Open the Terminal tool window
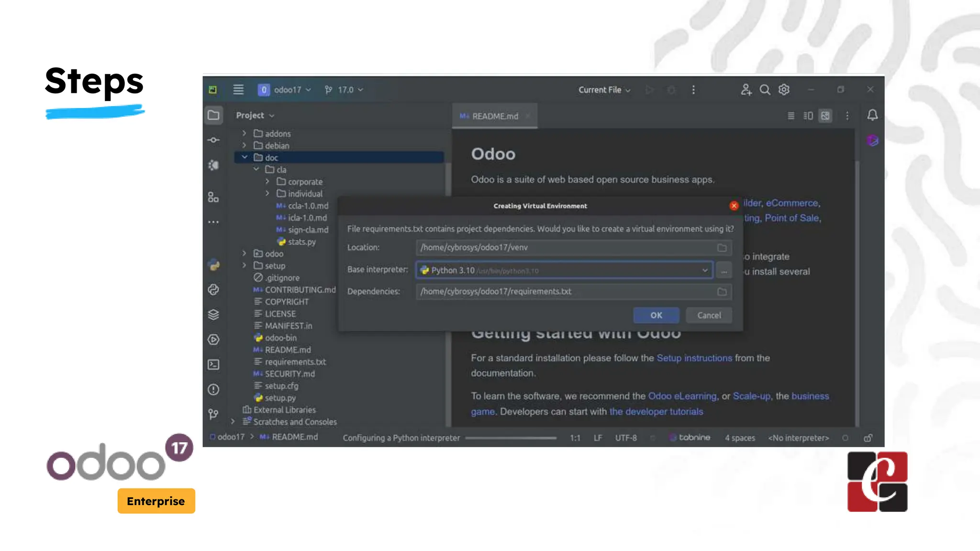Viewport: 980px width, 551px height. [213, 364]
